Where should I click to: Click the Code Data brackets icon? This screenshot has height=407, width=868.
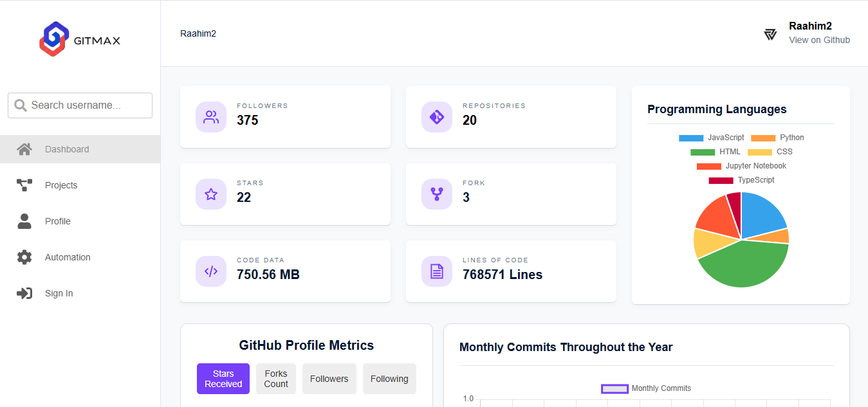[x=211, y=271]
